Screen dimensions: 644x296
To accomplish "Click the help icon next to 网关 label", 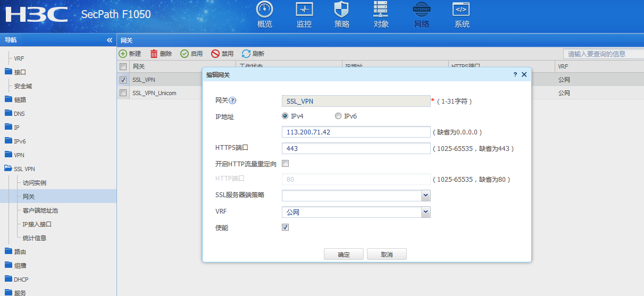I will click(232, 100).
